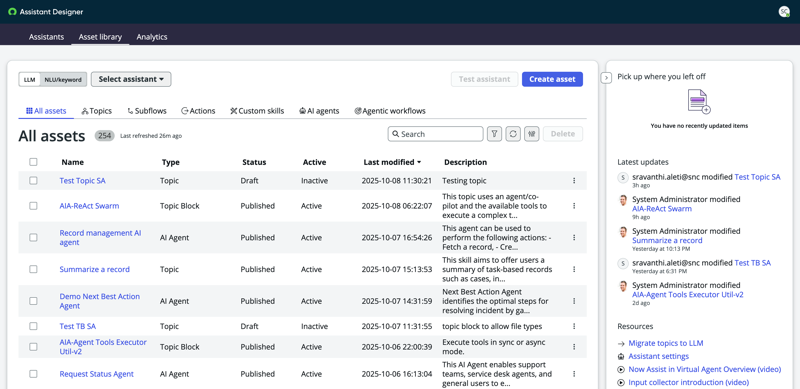Click System Administrator avatar beside Executor Util-v2 update
This screenshot has width=800, height=389.
(x=622, y=286)
